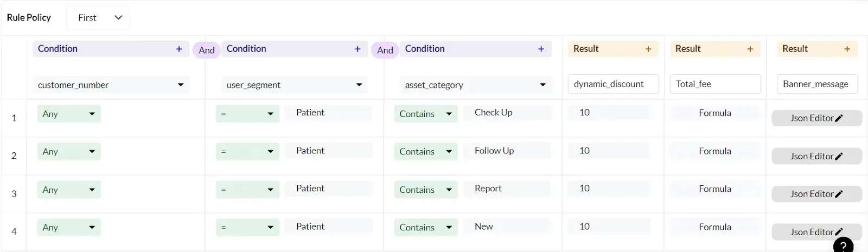868x252 pixels.
Task: Click the plus icon on the asset_category Condition header
Action: [541, 49]
